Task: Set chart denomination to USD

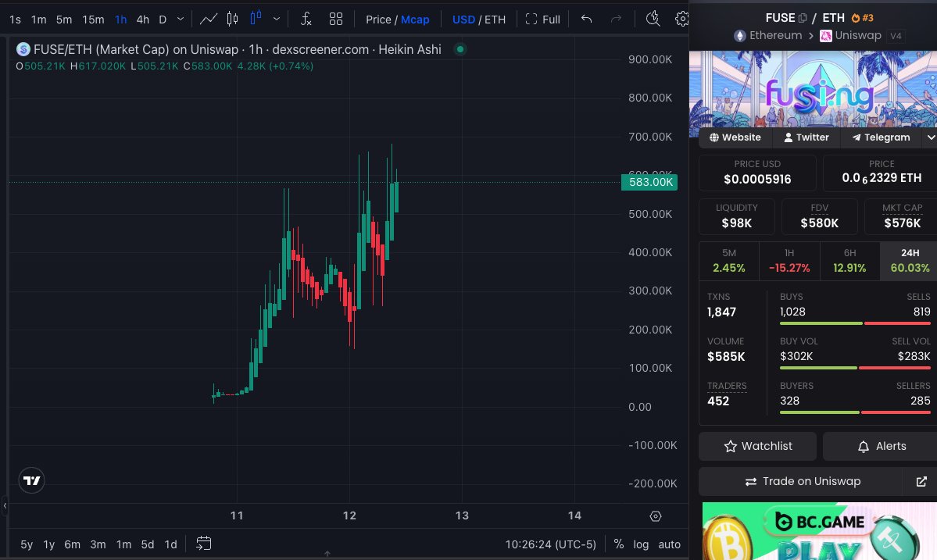Action: (x=463, y=20)
